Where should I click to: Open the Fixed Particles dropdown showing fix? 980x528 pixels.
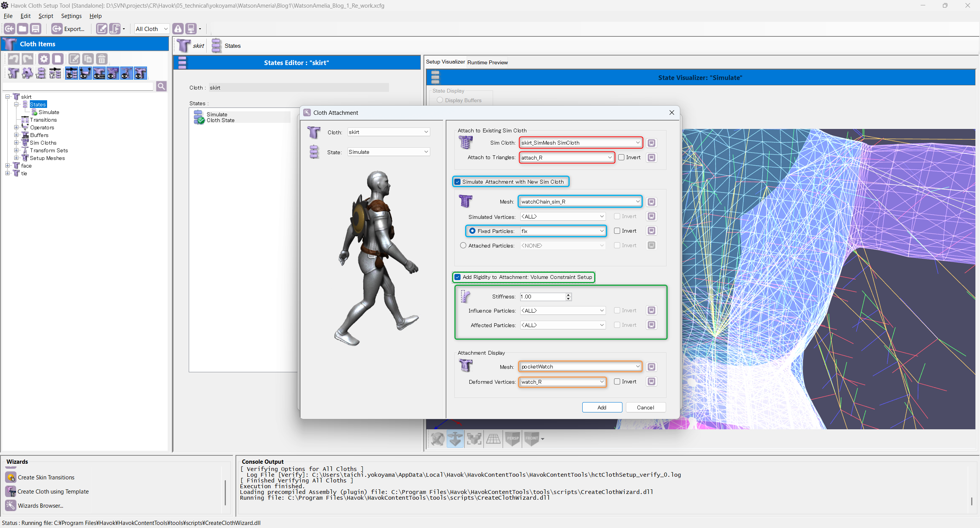(563, 231)
